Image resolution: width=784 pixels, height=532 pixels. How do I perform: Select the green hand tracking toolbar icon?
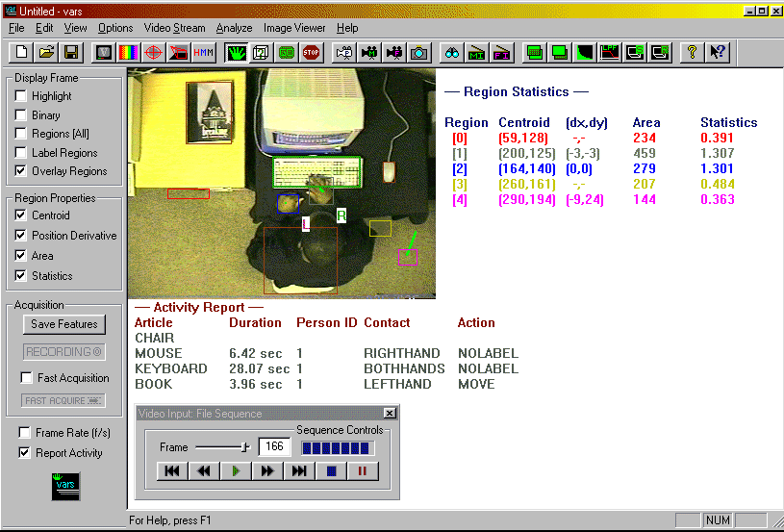[x=236, y=52]
